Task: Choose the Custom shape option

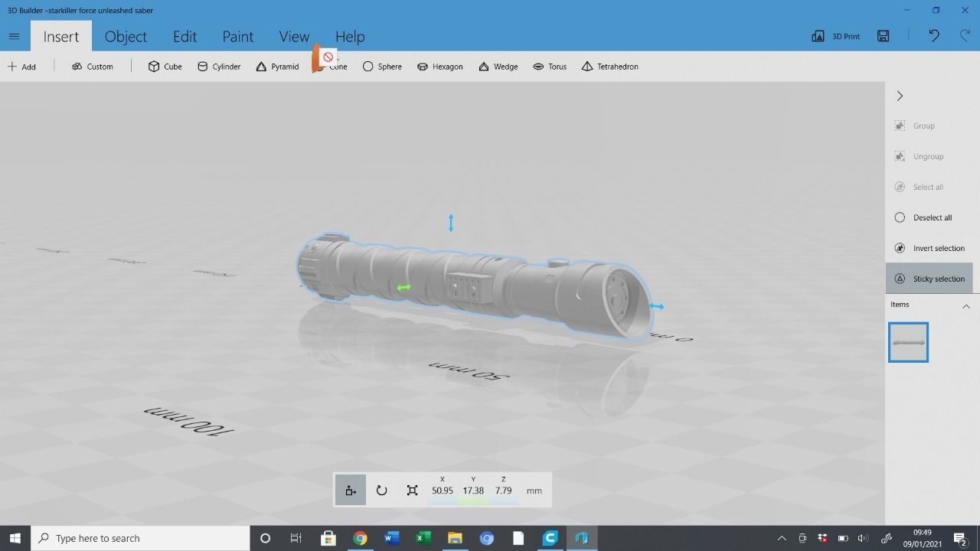Action: pos(93,67)
